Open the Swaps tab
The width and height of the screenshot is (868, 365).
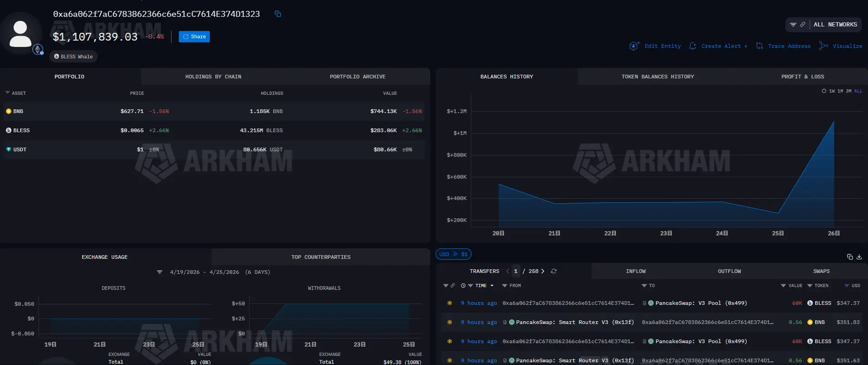click(821, 271)
